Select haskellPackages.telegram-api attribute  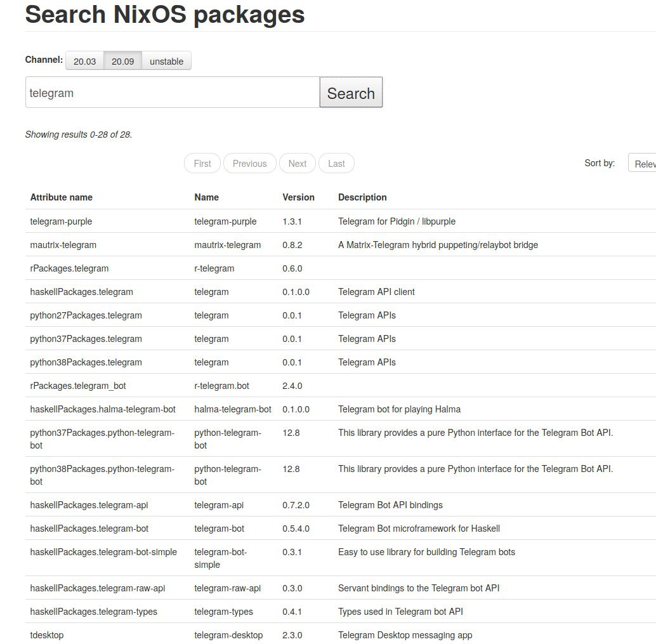click(89, 505)
